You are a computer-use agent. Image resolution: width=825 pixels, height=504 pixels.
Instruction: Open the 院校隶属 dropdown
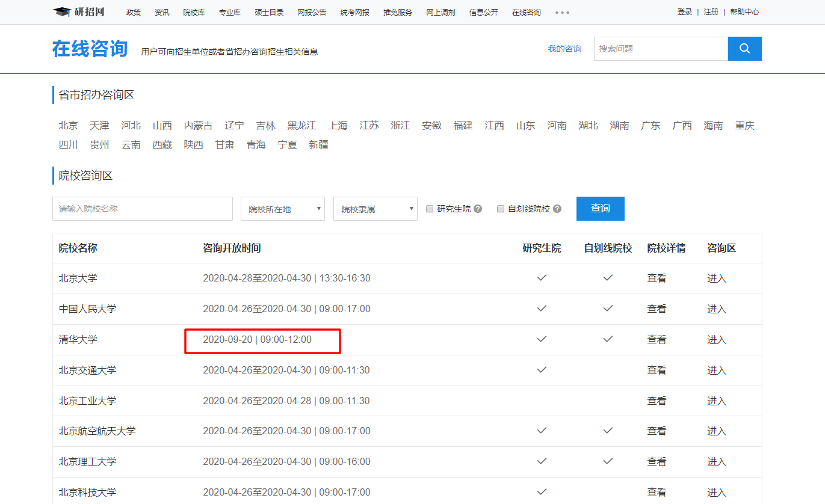375,209
